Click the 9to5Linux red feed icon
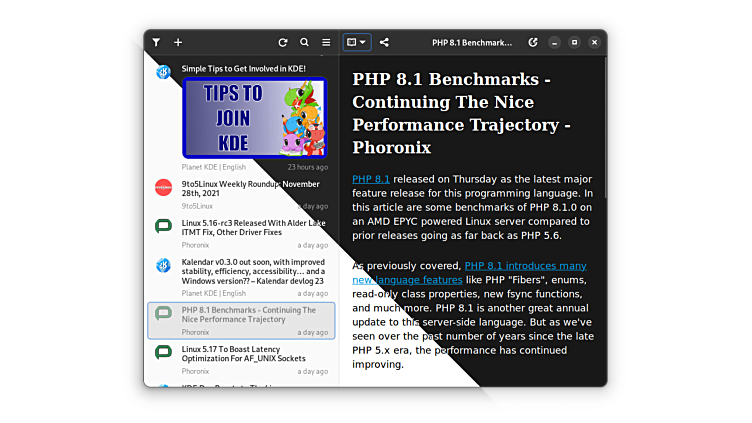 (163, 187)
